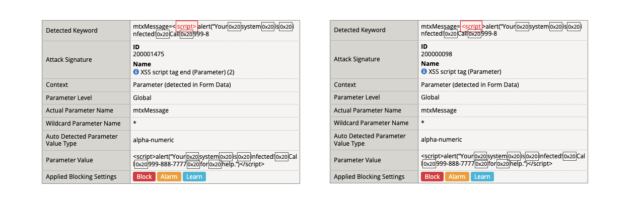Click the red highlighted "script>" keyword
This screenshot has width=644, height=212.
point(187,26)
